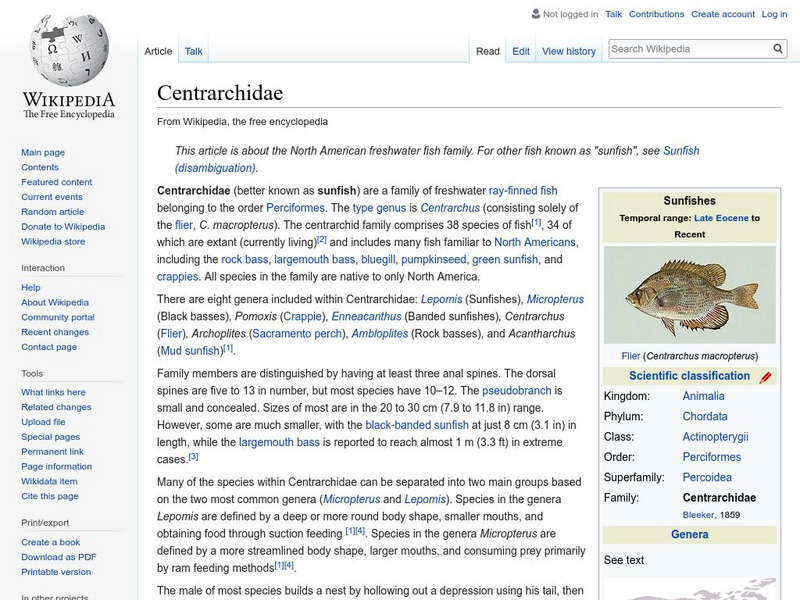Viewport: 800px width, 600px height.
Task: Open Actinopterygii in infobox
Action: 715,437
